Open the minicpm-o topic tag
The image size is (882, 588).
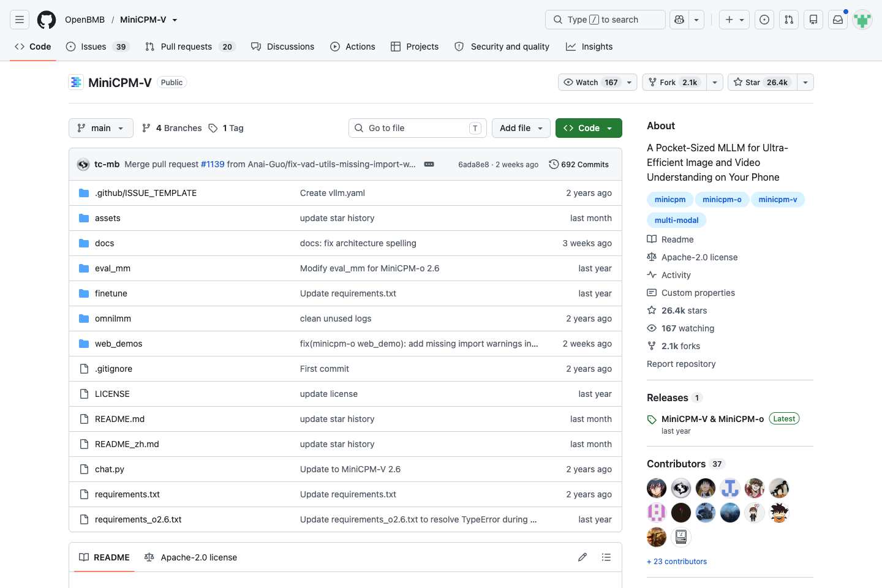point(722,200)
